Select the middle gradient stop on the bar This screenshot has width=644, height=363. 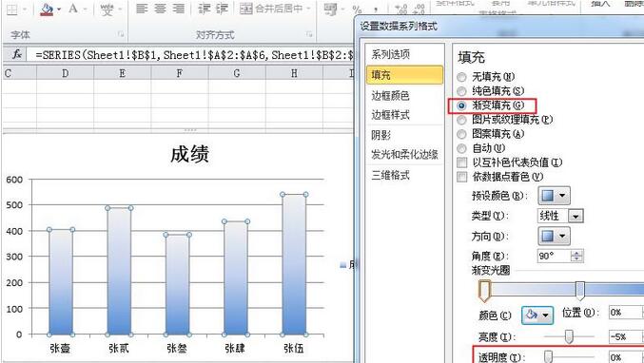tap(580, 291)
